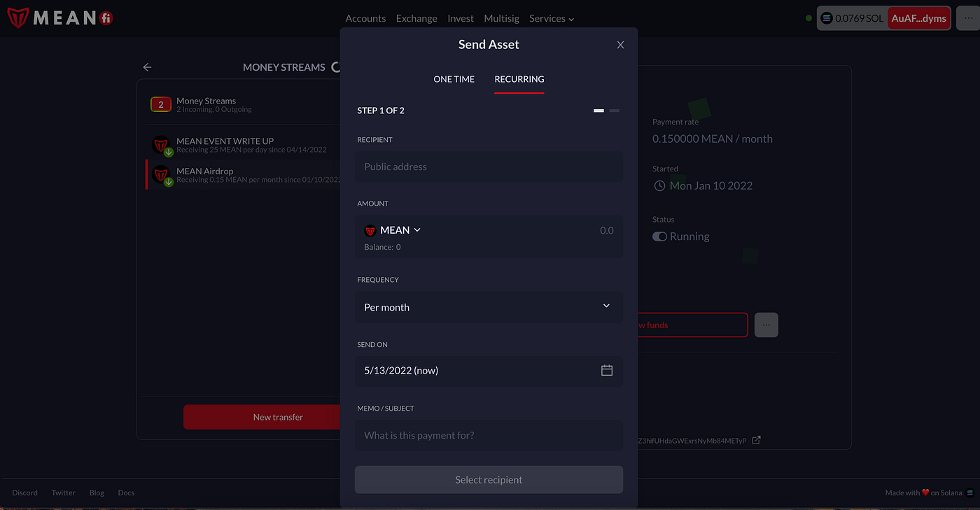Click the green connection status dot
Image resolution: width=980 pixels, height=510 pixels.
pos(808,18)
